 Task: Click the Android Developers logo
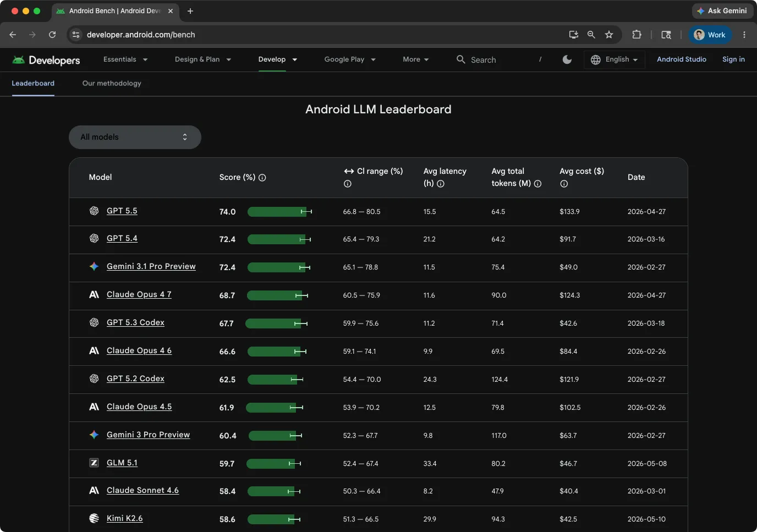tap(46, 60)
